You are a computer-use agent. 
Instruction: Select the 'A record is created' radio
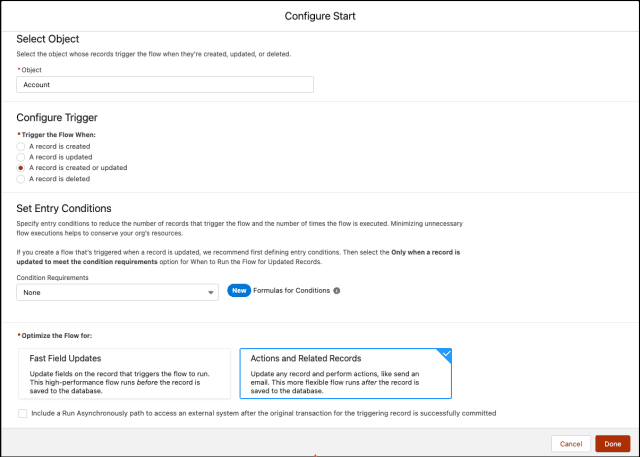pos(20,146)
